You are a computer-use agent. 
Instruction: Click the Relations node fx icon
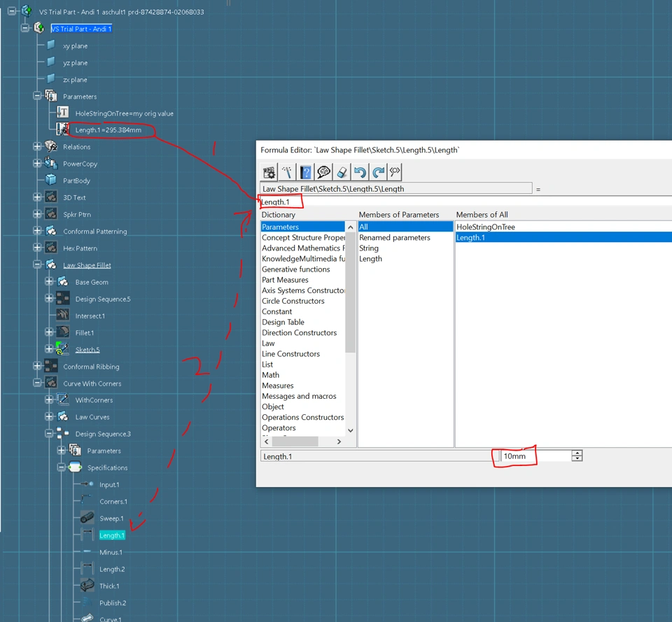(x=51, y=146)
